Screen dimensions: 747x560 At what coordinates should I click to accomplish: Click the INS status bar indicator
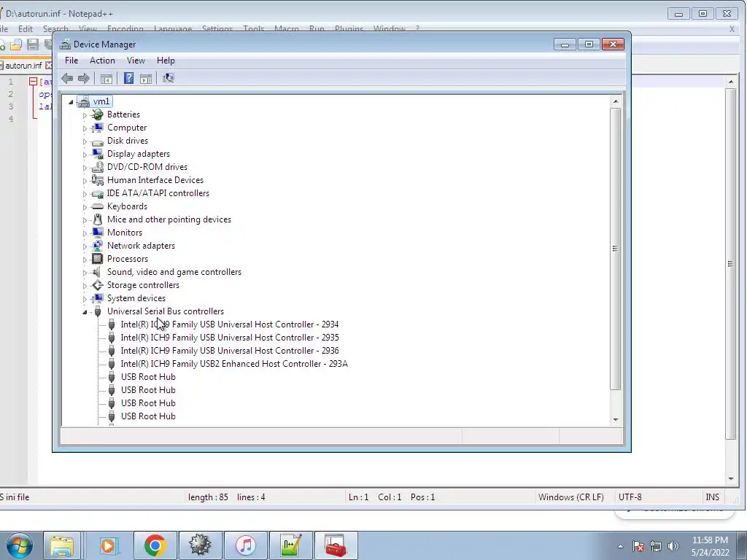pos(712,497)
